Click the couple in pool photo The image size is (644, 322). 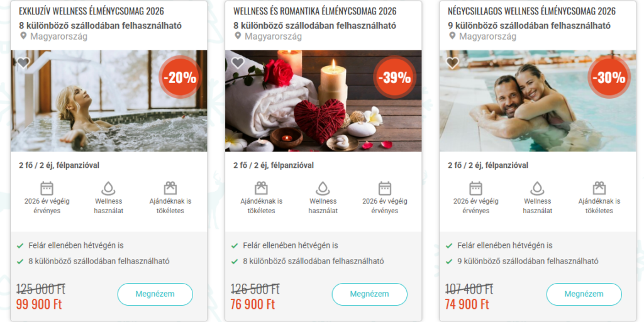pyautogui.click(x=538, y=101)
